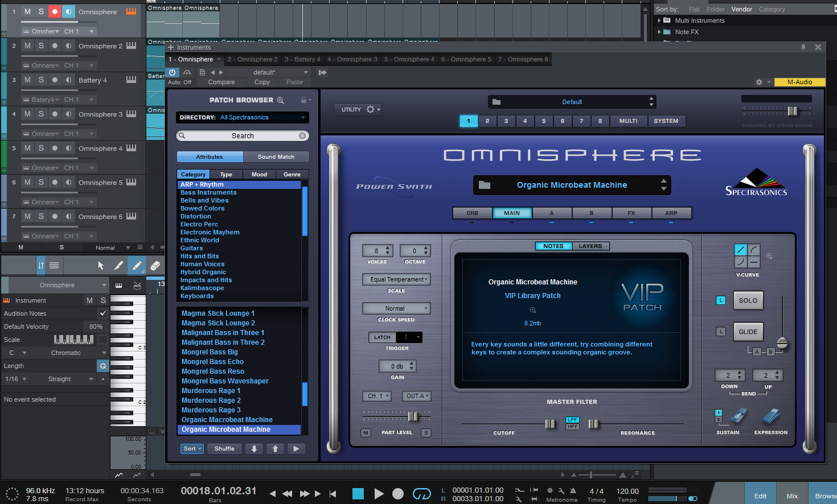
Task: Switch to the ORB tab
Action: click(x=473, y=213)
